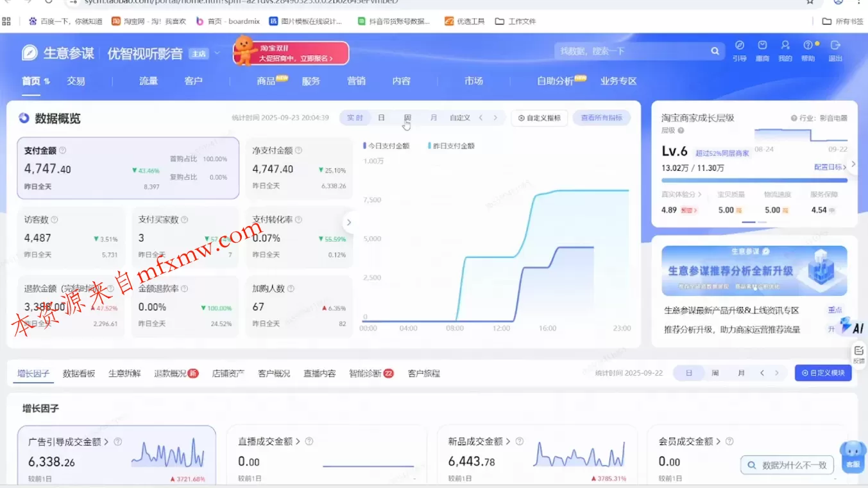Go to next period in 数据概览
The height and width of the screenshot is (488, 868).
point(495,118)
